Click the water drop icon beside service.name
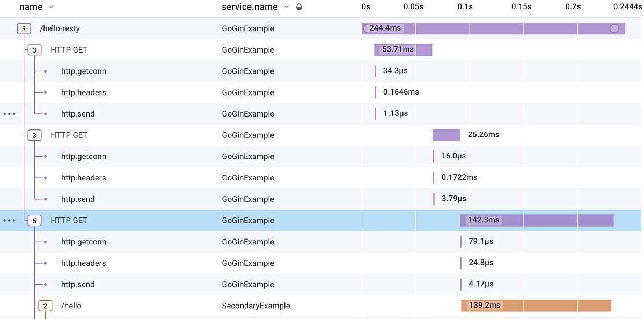Image resolution: width=644 pixels, height=319 pixels. [x=298, y=7]
